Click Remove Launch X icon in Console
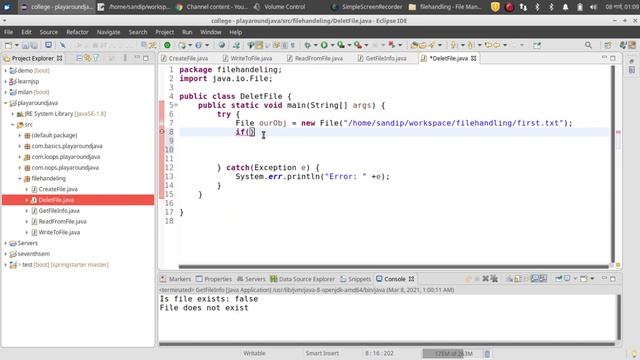 tap(485, 279)
